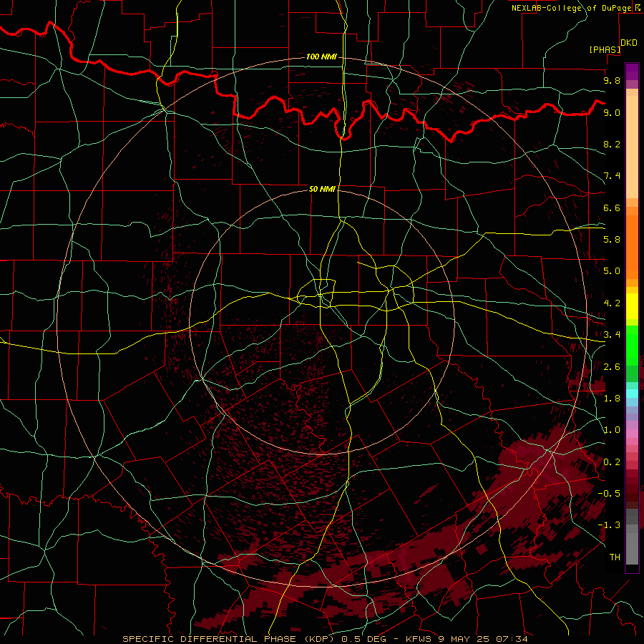Click the 5.8 scale value
Image resolution: width=644 pixels, height=644 pixels.
click(612, 240)
